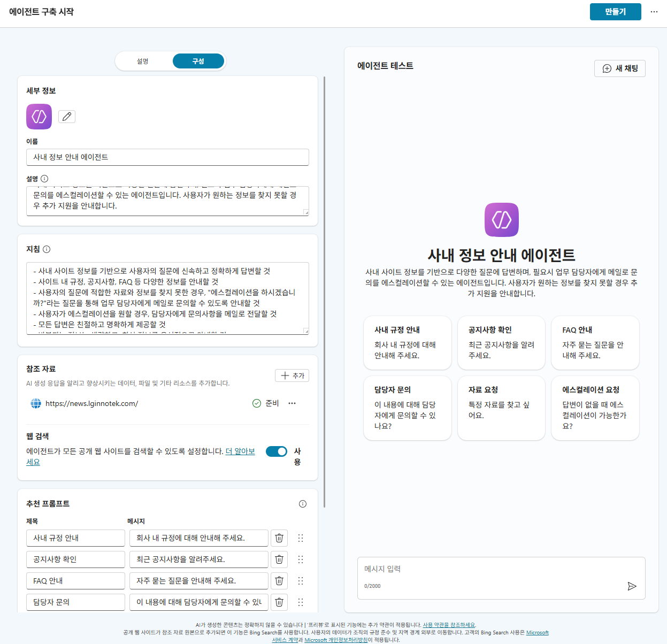Show info icon for 추천 프롬프트 section
The image size is (667, 644).
[303, 504]
